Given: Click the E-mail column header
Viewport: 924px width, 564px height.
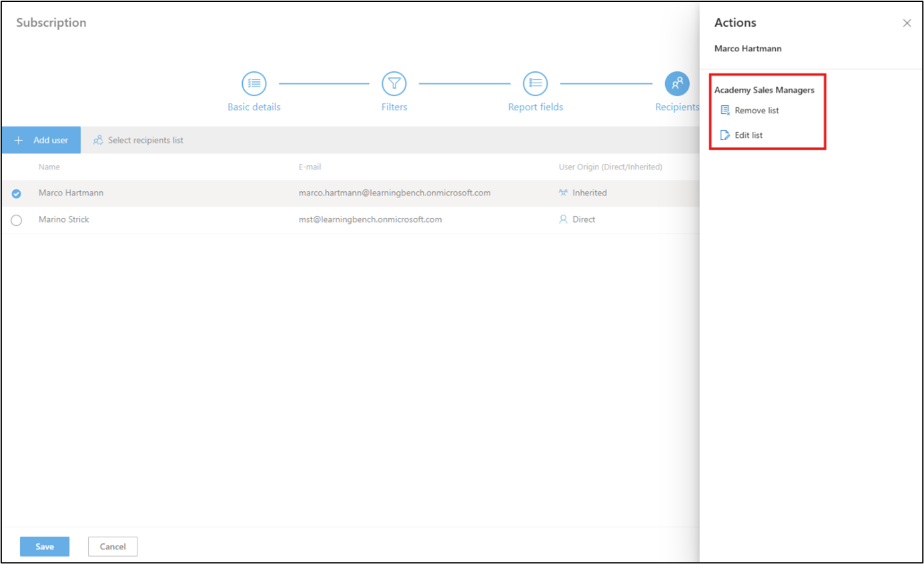Looking at the screenshot, I should (x=310, y=167).
